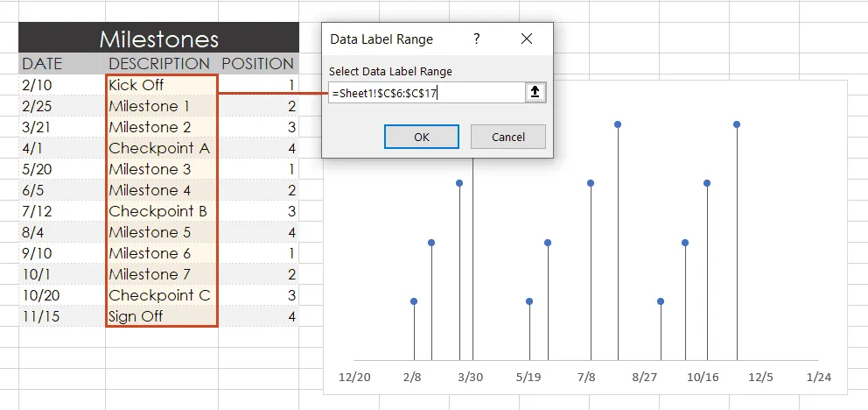Click the data label range input field
The height and width of the screenshot is (410, 868).
[x=425, y=92]
